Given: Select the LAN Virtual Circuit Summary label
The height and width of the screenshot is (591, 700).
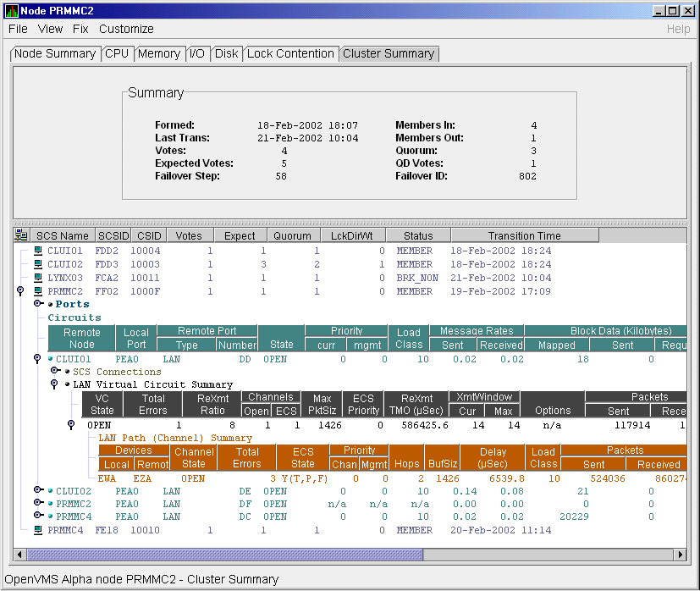Looking at the screenshot, I should click(x=152, y=384).
